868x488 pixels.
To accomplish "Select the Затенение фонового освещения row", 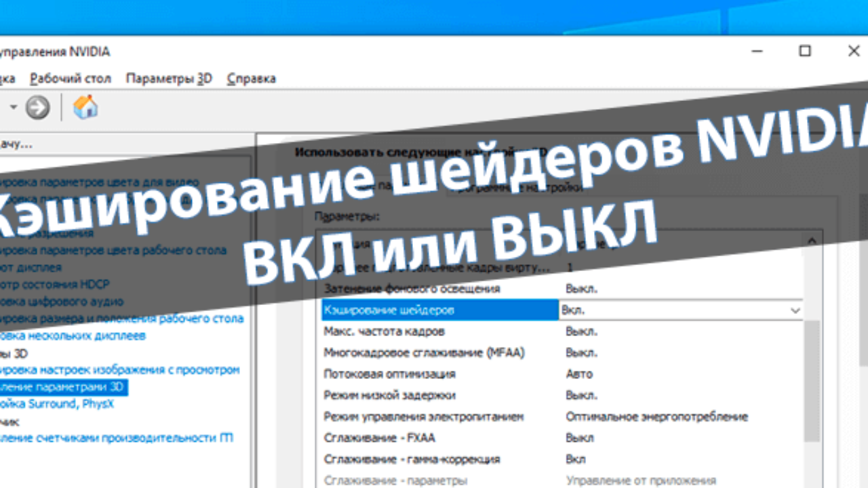I will (562, 289).
